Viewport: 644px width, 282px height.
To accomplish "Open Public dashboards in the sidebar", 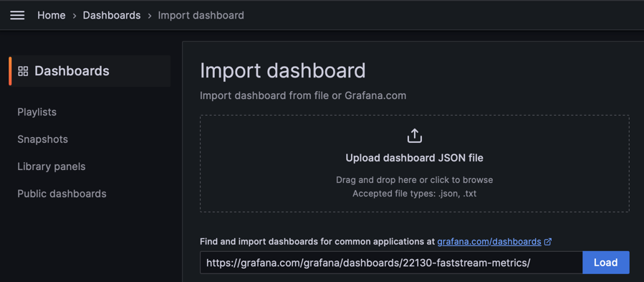I will pos(62,194).
